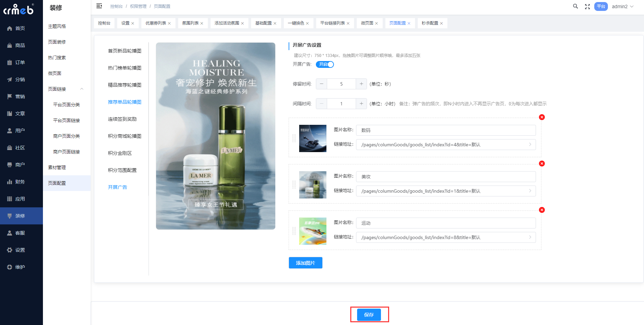Click the search magnifier icon in header

click(575, 6)
